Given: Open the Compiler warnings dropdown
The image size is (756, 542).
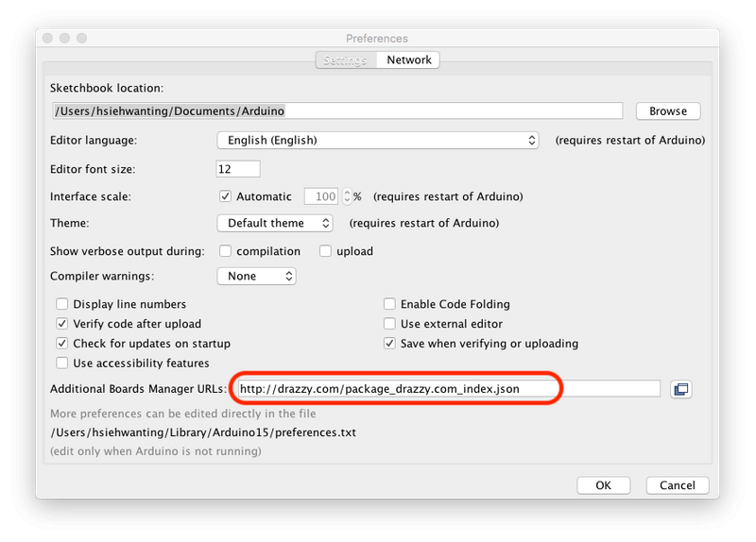Looking at the screenshot, I should [x=256, y=277].
